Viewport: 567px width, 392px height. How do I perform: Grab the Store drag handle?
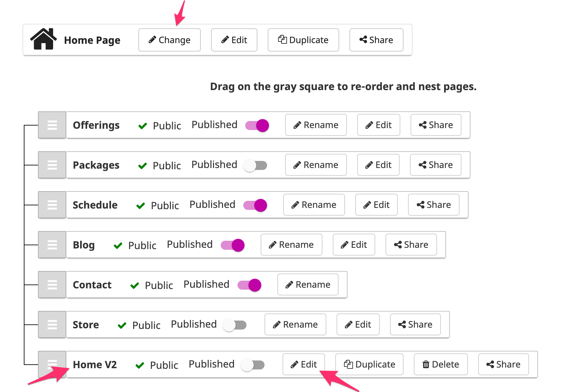tap(52, 324)
